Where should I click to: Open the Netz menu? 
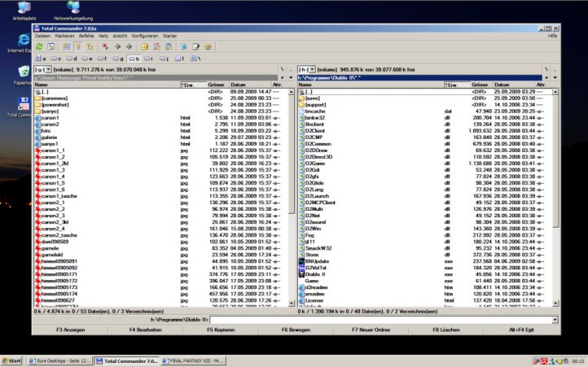pyautogui.click(x=103, y=36)
